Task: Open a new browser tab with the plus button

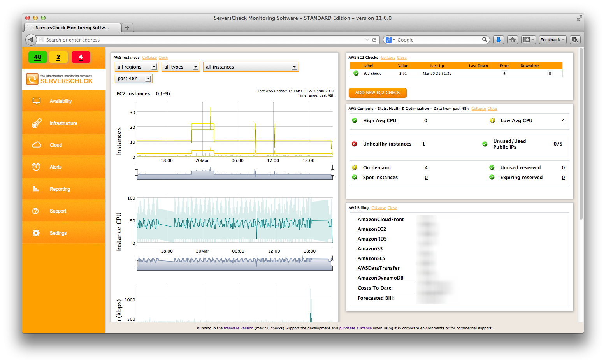Action: click(127, 27)
